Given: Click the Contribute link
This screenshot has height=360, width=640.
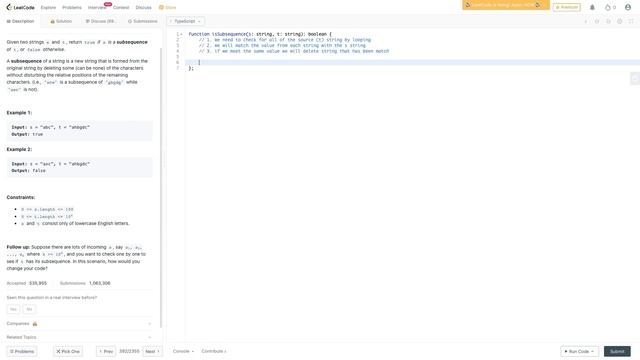Looking at the screenshot, I should tap(213, 351).
